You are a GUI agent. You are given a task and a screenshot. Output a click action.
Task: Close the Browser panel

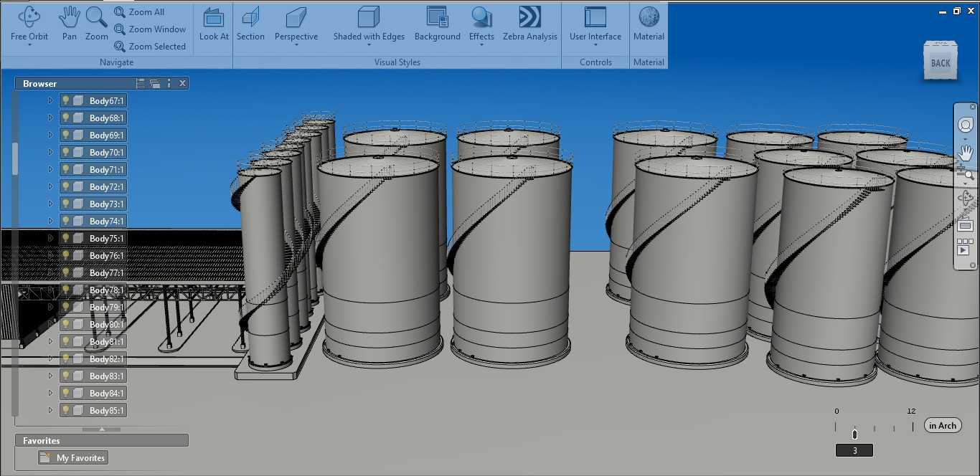pyautogui.click(x=183, y=83)
